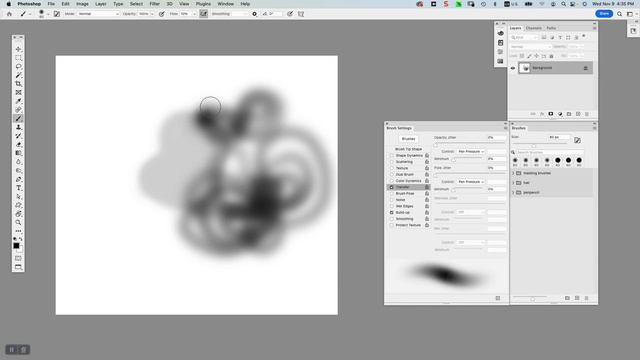Expand the first brush folder in Brushes panel
640x360 pixels.
513,173
